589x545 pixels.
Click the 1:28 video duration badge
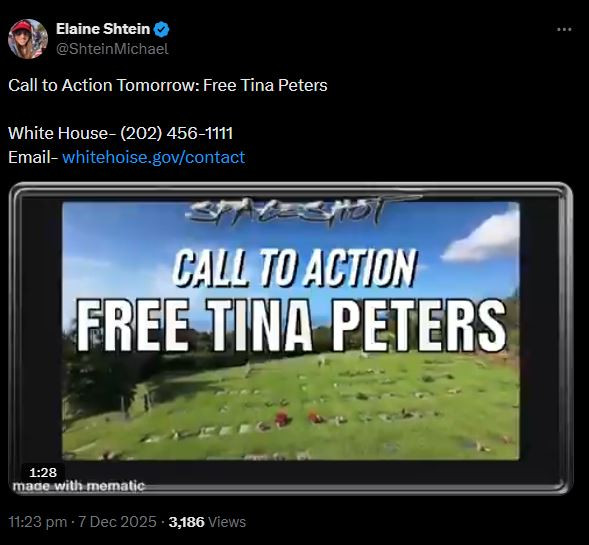(43, 472)
